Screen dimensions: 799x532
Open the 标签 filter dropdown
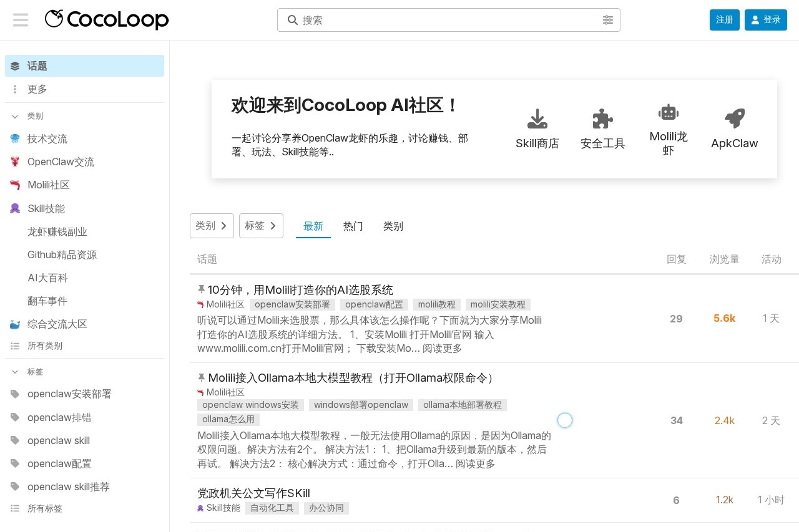point(261,225)
